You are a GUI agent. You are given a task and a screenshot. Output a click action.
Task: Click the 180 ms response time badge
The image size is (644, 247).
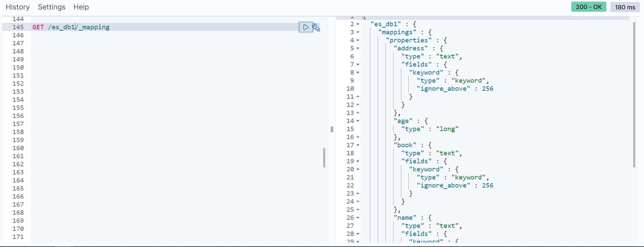point(625,7)
